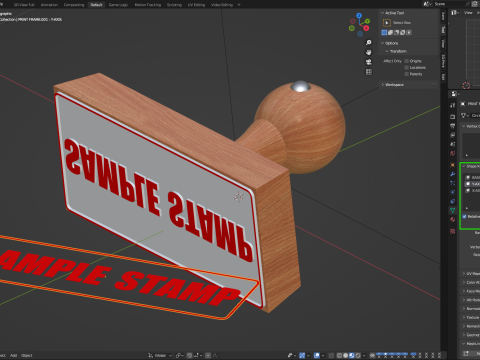The width and height of the screenshot is (480, 360).
Task: Open the Render properties tab icon
Action: point(452,117)
